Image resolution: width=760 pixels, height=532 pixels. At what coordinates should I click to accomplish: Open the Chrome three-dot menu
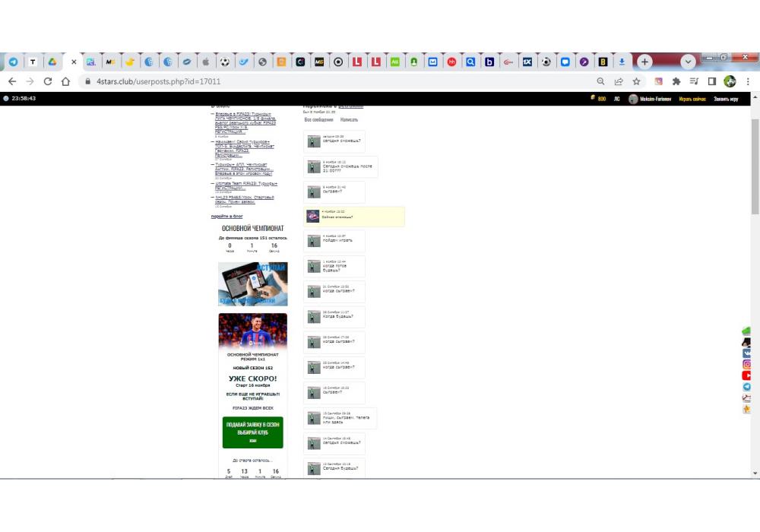(749, 81)
